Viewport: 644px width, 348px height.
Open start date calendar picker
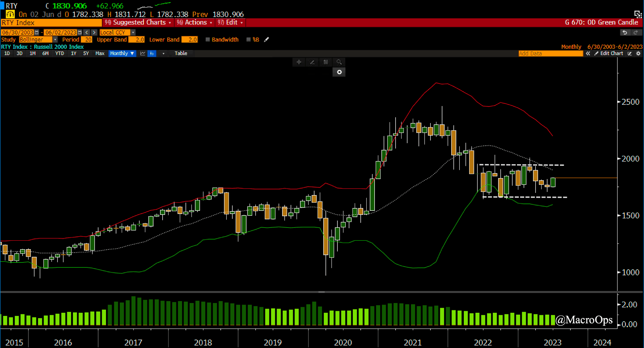37,32
